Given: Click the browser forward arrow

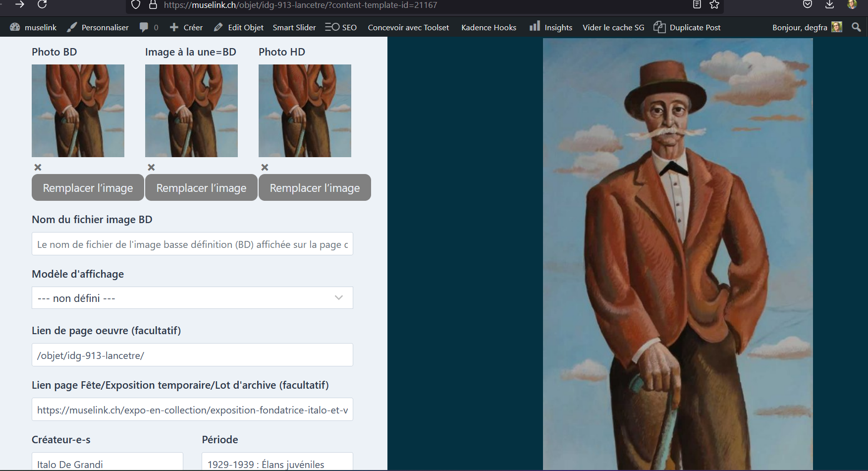Looking at the screenshot, I should tap(20, 4).
